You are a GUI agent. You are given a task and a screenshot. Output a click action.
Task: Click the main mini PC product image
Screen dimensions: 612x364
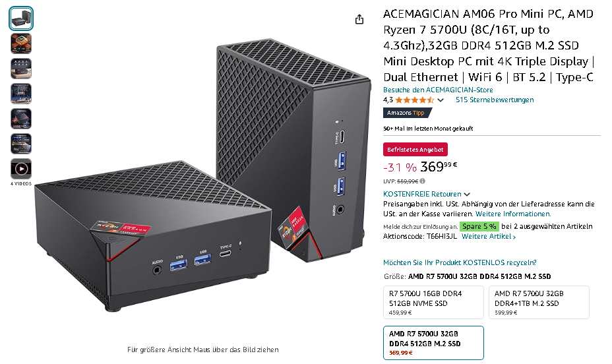pos(202,175)
